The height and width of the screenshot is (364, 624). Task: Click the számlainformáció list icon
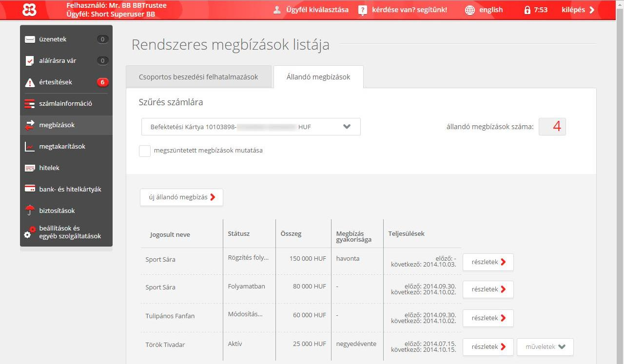[30, 104]
